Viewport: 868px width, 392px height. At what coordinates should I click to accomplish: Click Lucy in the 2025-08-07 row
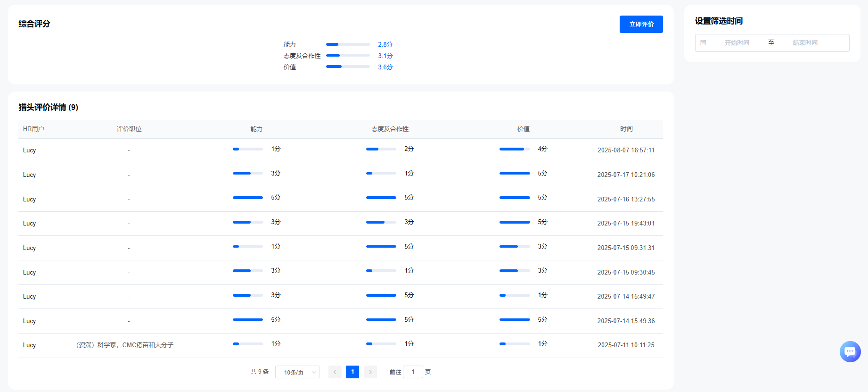coord(30,150)
